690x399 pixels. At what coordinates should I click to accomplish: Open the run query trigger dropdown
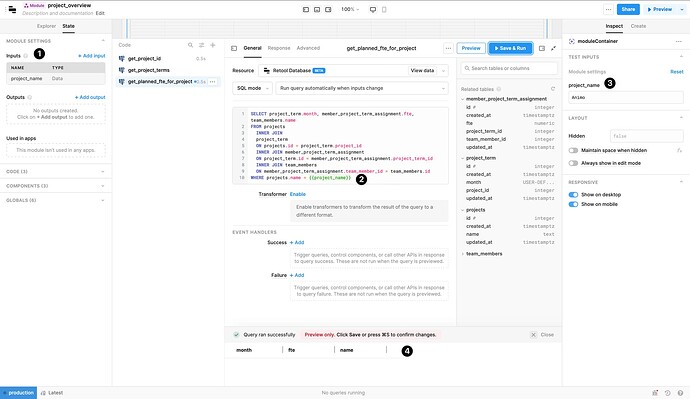point(362,88)
